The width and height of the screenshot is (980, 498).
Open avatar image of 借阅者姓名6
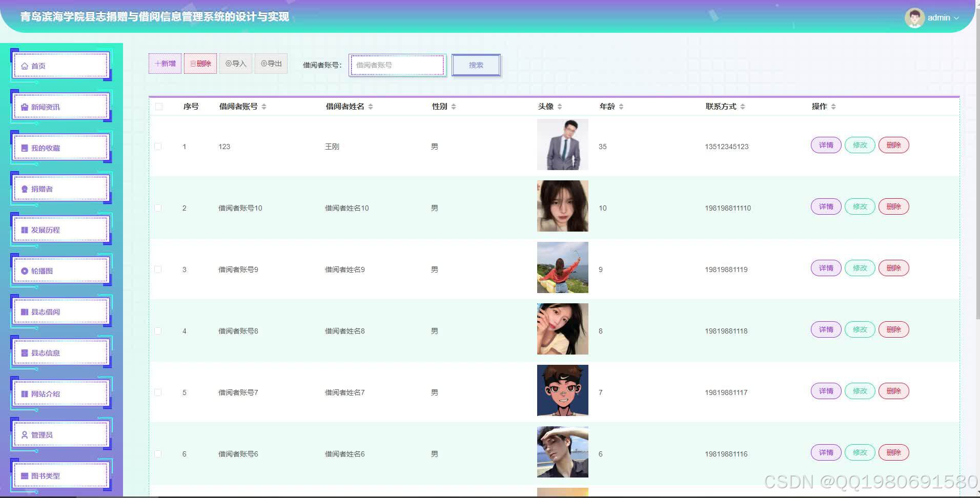coord(563,452)
